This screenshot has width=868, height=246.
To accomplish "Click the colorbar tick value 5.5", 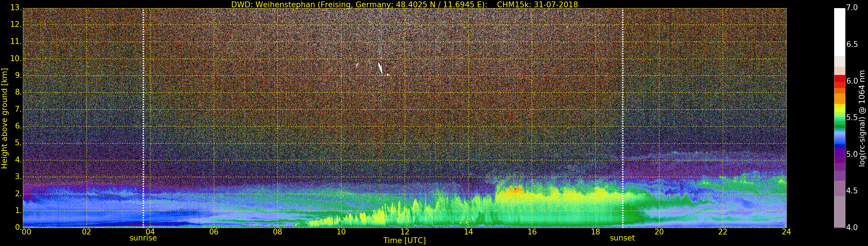I will click(852, 118).
